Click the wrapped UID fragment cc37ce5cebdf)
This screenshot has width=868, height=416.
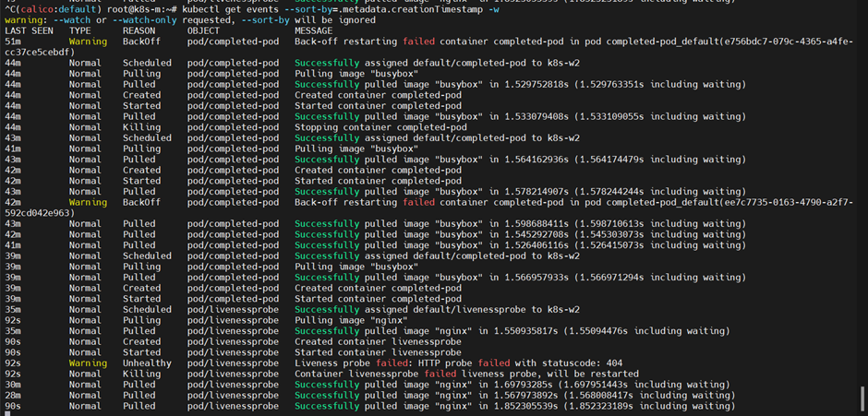(x=40, y=52)
